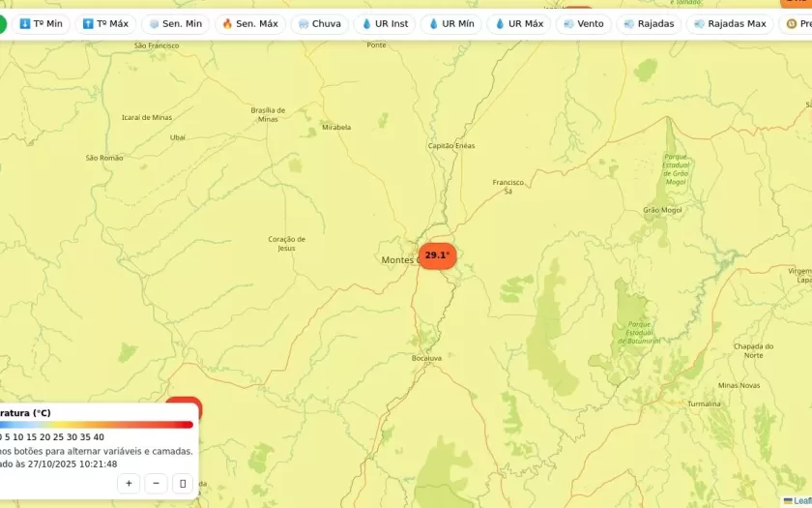Click the Minas Novas town label

pos(739,385)
